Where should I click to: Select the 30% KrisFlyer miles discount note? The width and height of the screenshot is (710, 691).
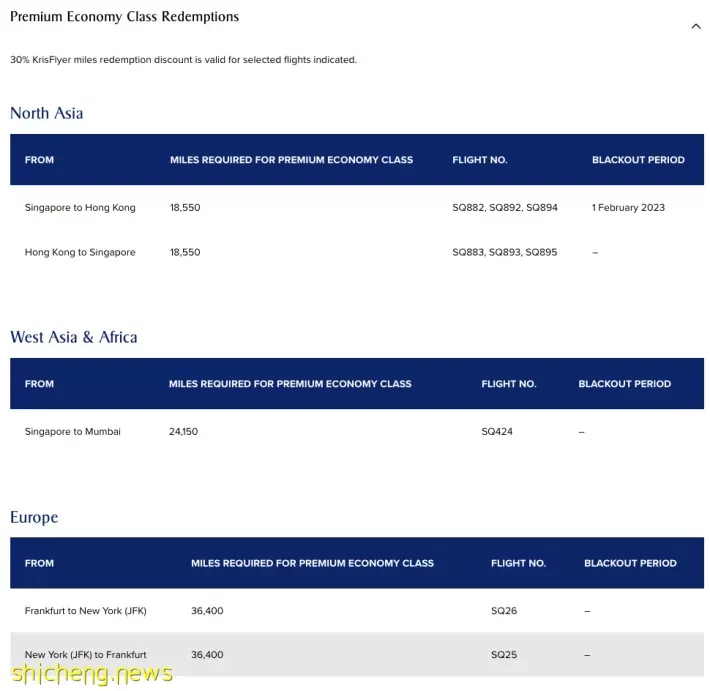click(183, 60)
